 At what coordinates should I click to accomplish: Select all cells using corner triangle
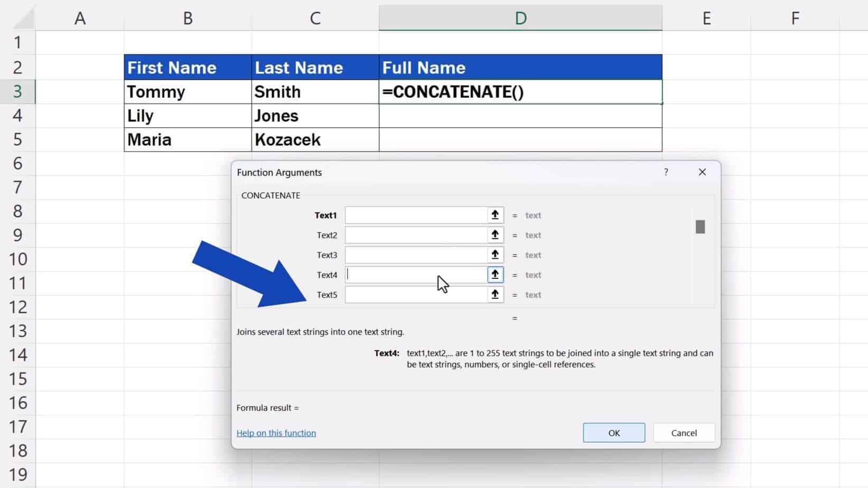[22, 17]
